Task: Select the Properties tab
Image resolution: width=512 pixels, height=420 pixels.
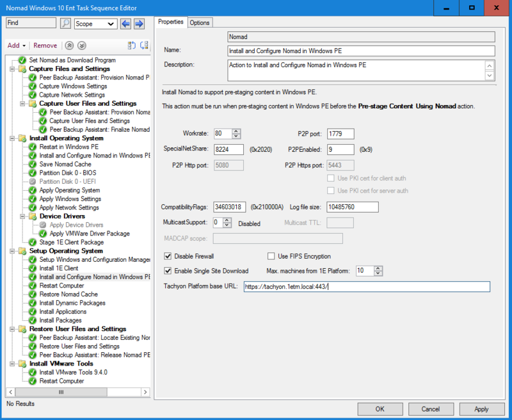Action: click(171, 22)
